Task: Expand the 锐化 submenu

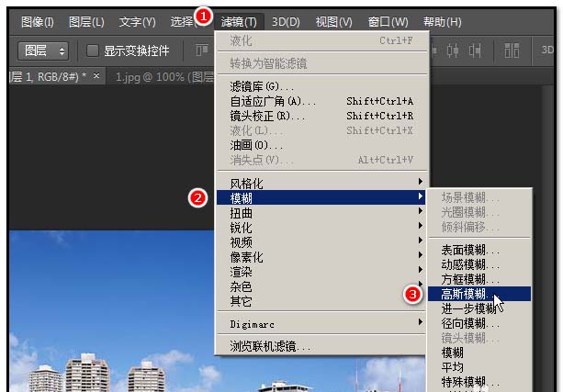Action: [x=321, y=228]
